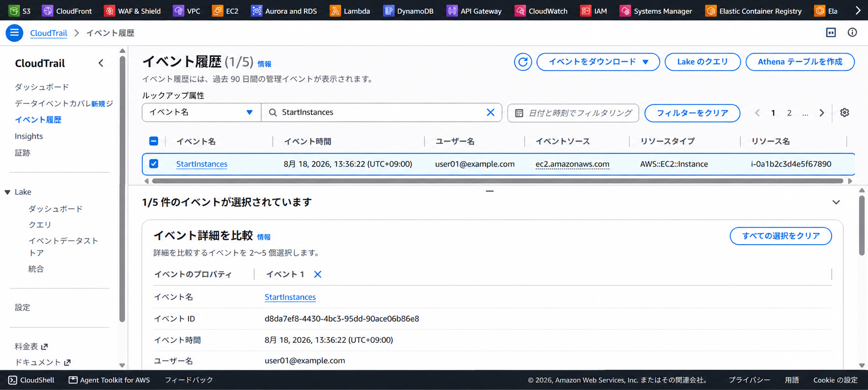Show more service shortcuts with right arrow
Image resolution: width=868 pixels, height=390 pixels.
[x=858, y=11]
